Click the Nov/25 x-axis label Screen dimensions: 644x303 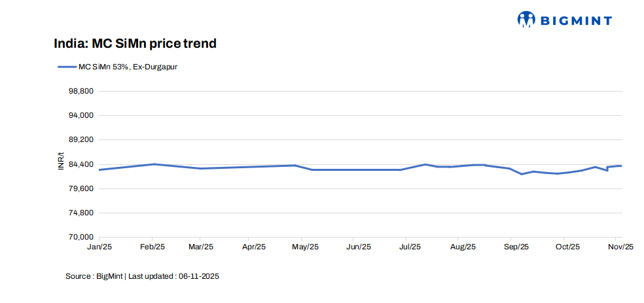point(620,247)
